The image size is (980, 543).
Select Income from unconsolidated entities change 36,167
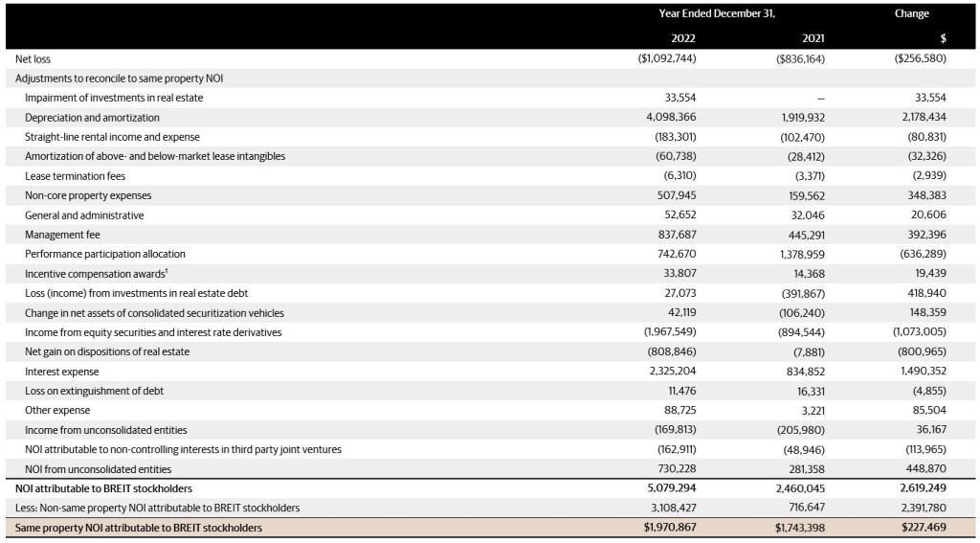(930, 430)
